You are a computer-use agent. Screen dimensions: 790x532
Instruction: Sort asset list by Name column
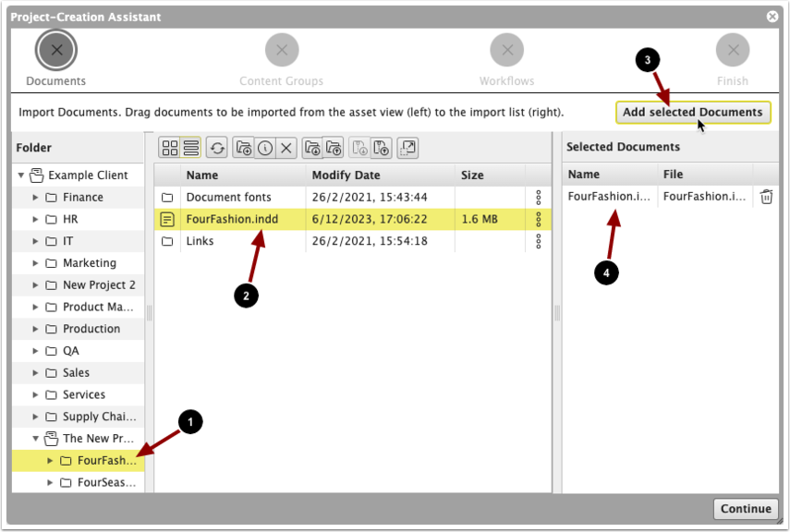(243, 175)
